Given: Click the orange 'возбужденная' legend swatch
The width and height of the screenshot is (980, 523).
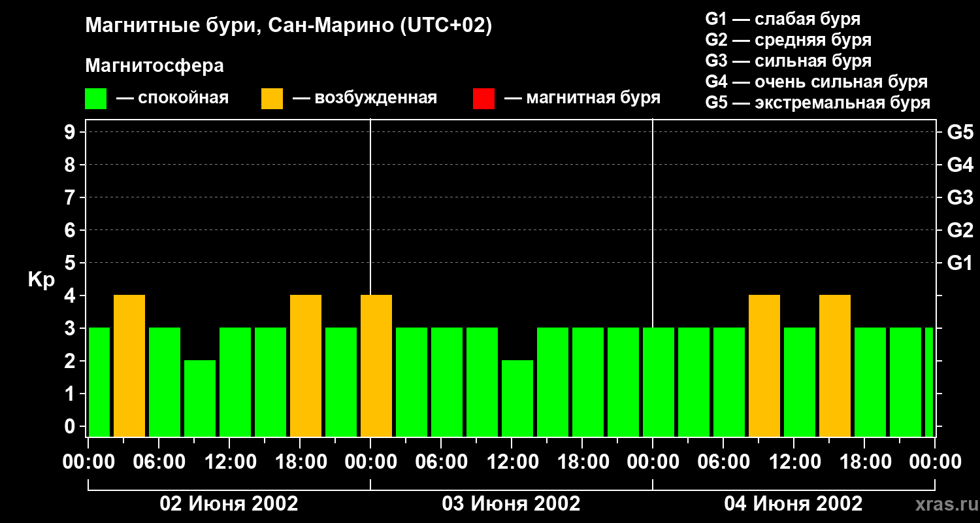Looking at the screenshot, I should [272, 99].
